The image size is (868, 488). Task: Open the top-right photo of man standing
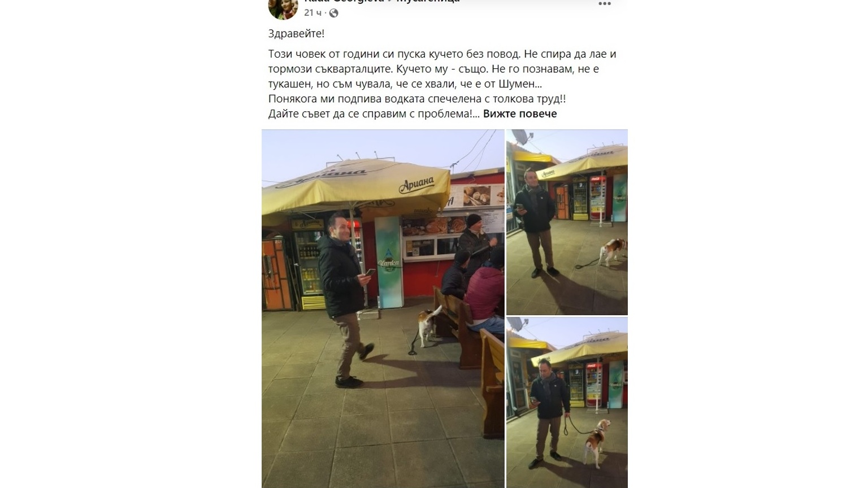(567, 222)
